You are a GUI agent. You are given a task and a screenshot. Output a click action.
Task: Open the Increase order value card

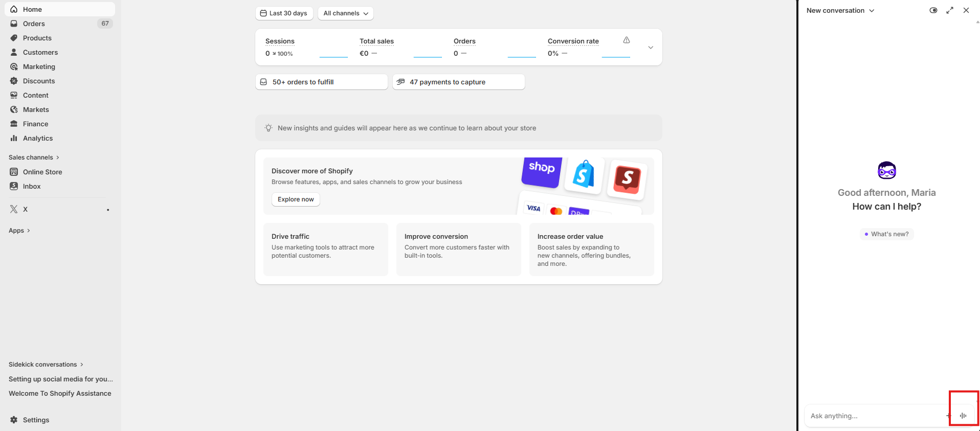click(x=592, y=249)
